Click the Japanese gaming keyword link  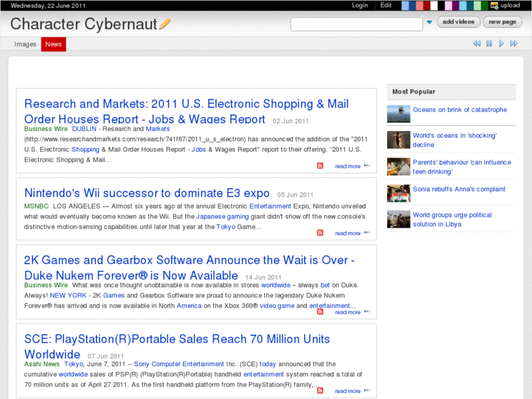click(222, 217)
